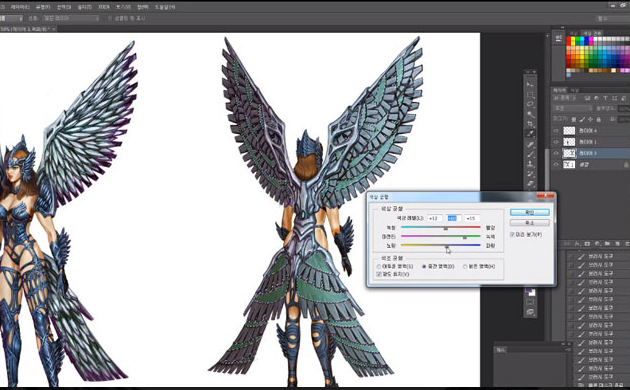
Task: Lock position icon in Layers panel
Action: click(x=590, y=119)
